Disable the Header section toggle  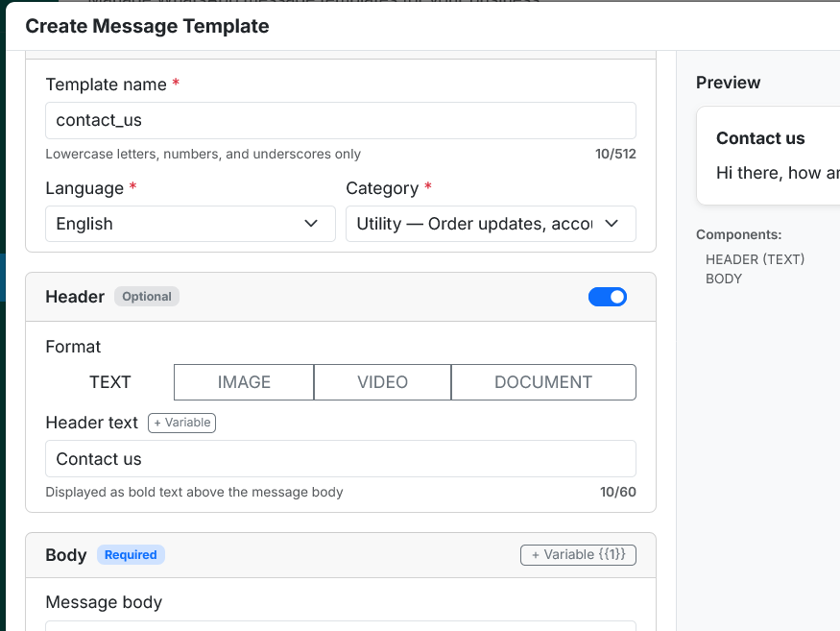(x=607, y=297)
